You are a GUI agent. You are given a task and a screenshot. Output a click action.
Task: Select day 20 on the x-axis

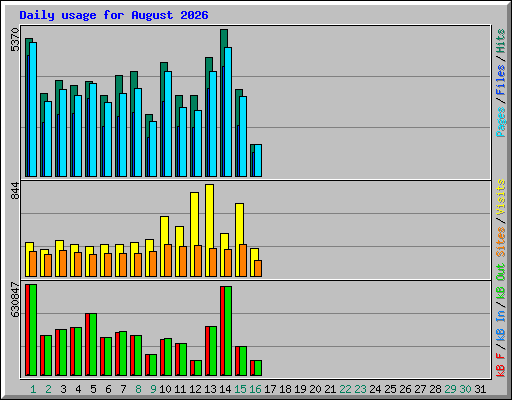(315, 389)
